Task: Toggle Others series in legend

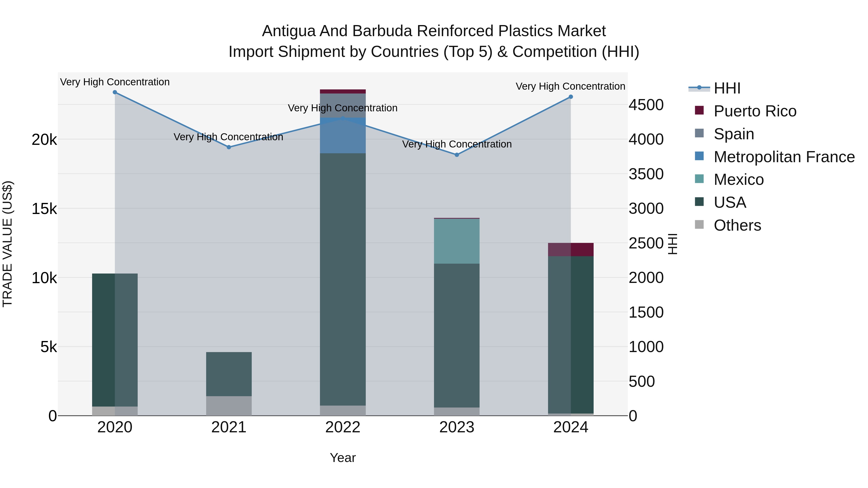Action: pos(728,225)
